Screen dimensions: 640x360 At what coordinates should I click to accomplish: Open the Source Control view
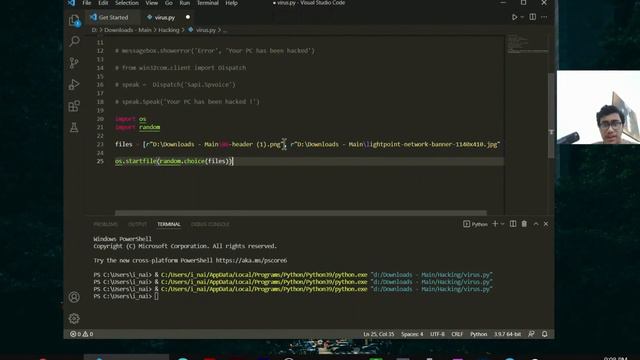[x=74, y=63]
